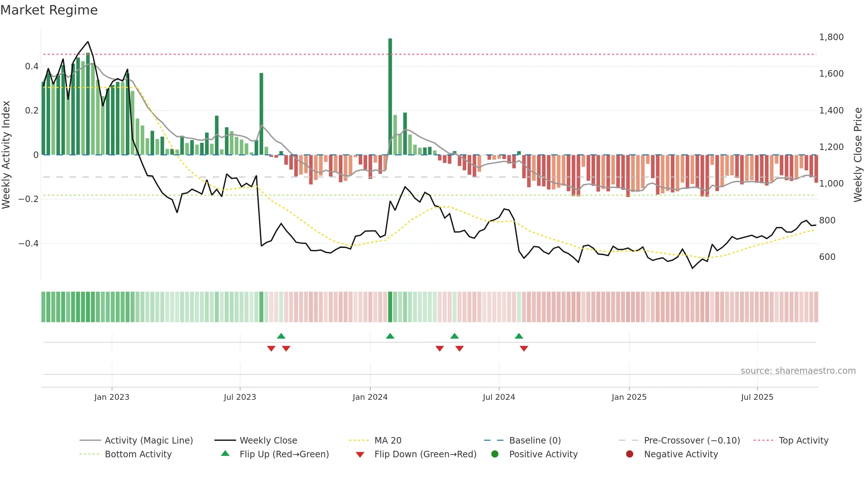
Task: Click the Jul 2025 axis label
Action: (757, 397)
